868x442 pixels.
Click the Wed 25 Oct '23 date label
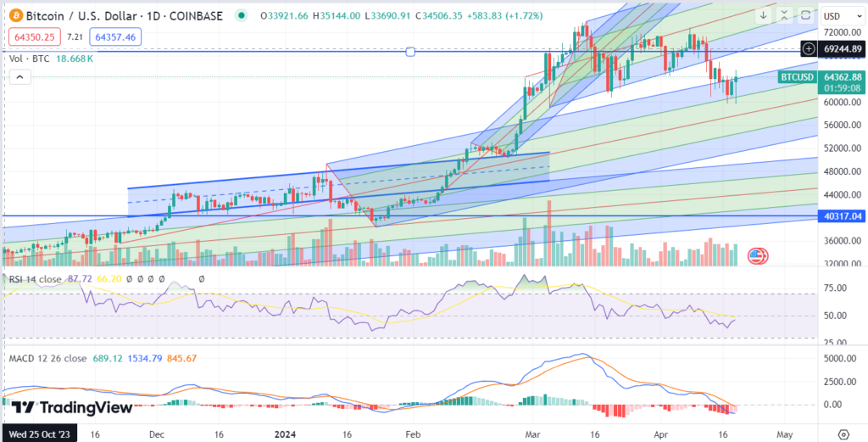[x=38, y=434]
